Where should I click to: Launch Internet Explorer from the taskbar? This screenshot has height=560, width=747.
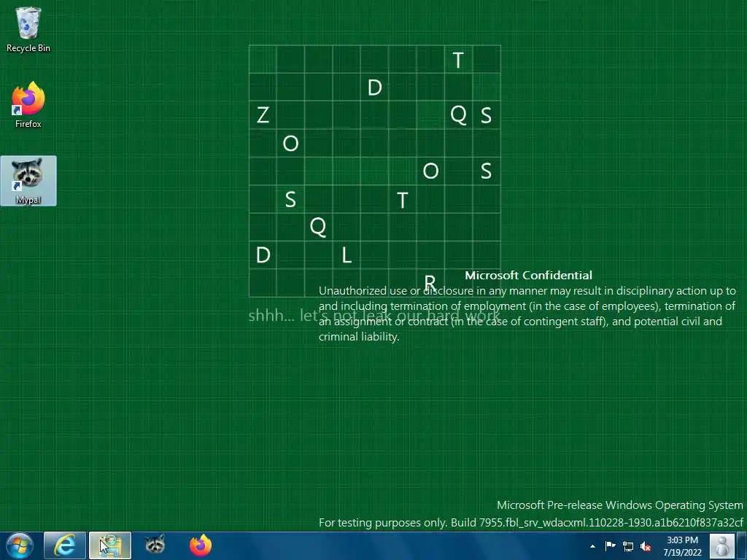pos(65,545)
